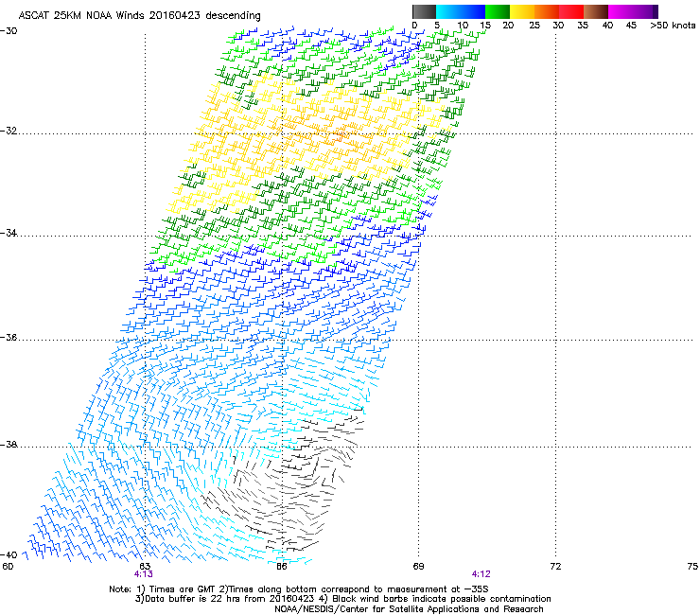Screen dimensions: 700x615
Task: Click the '-34' latitude axis label
Action: [9, 233]
